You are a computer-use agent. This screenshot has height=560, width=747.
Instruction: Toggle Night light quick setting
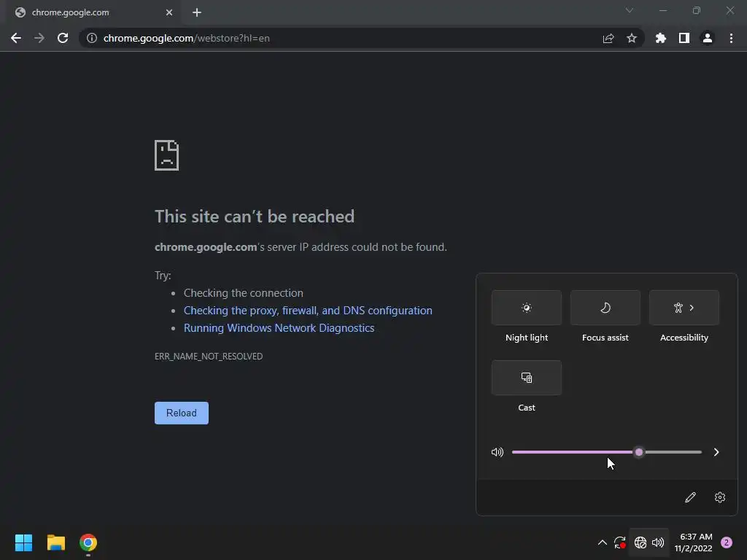pyautogui.click(x=527, y=308)
